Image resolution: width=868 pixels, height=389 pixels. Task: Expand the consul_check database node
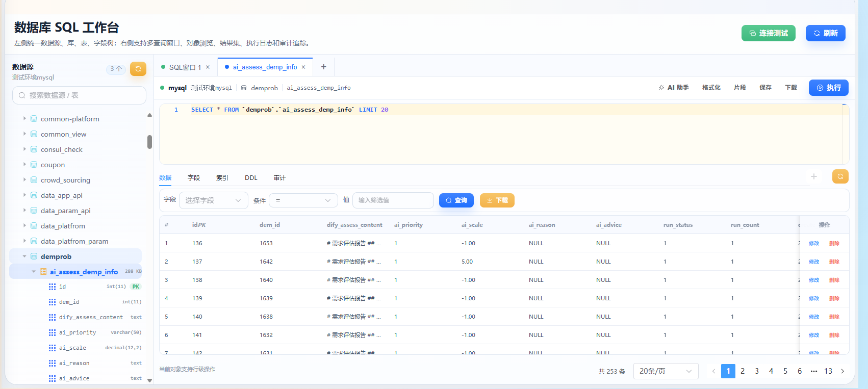[24, 149]
